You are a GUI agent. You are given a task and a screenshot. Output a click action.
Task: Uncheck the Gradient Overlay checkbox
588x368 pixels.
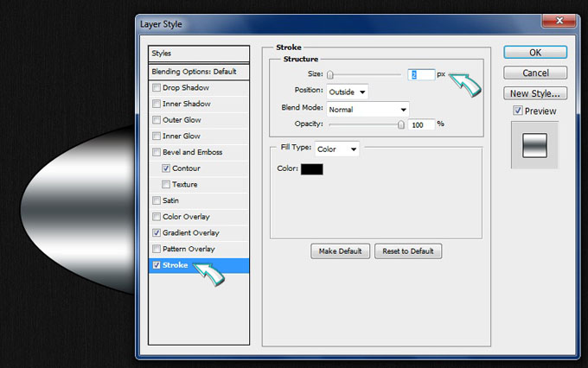pyautogui.click(x=156, y=233)
